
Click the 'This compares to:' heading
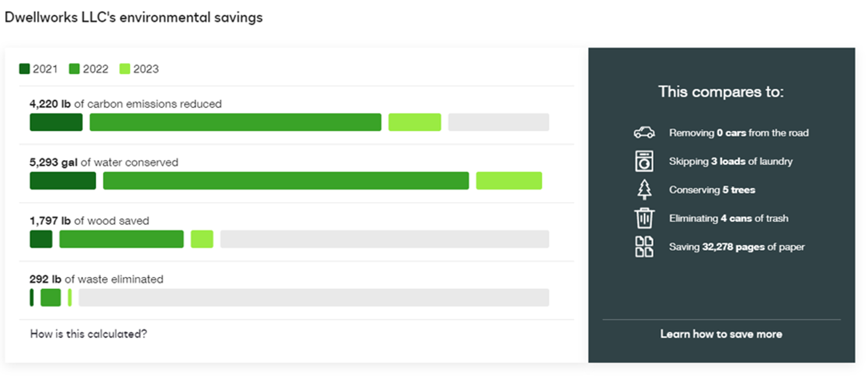pos(721,92)
